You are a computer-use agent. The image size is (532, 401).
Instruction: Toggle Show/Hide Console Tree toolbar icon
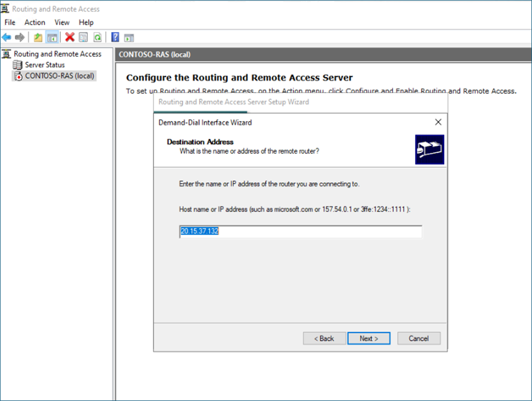tap(52, 37)
